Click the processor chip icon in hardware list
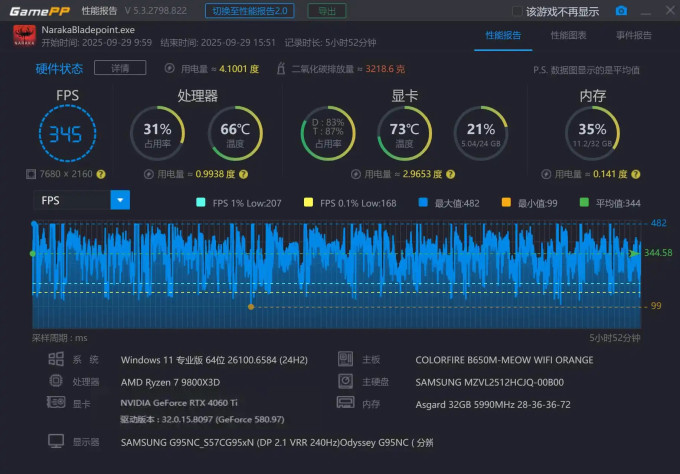 click(x=56, y=381)
